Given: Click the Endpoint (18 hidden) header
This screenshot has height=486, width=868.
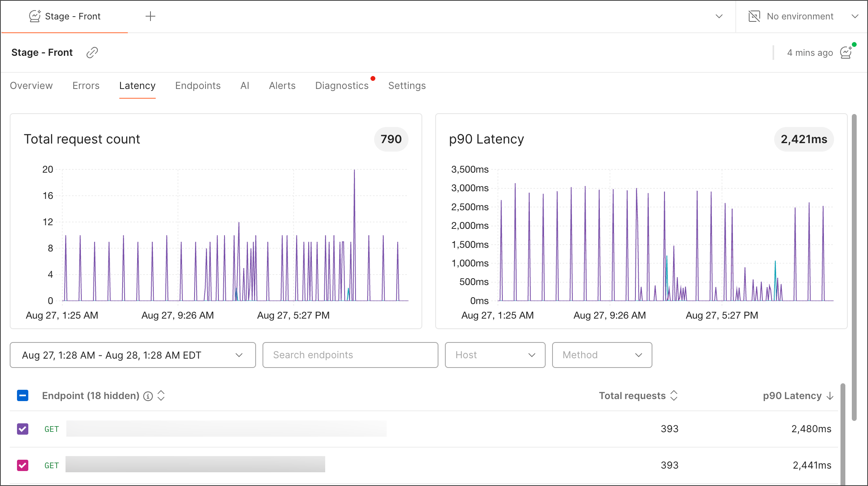Looking at the screenshot, I should tap(91, 396).
